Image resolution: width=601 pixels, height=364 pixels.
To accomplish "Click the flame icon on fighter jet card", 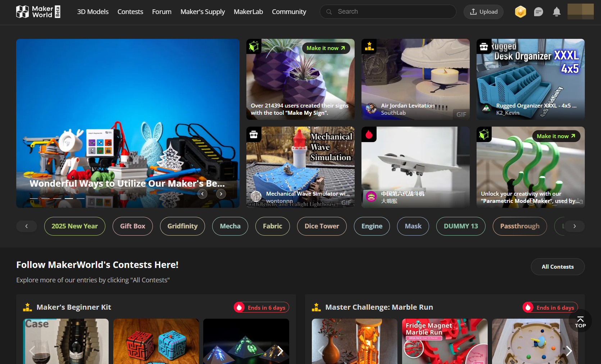I will point(369,135).
